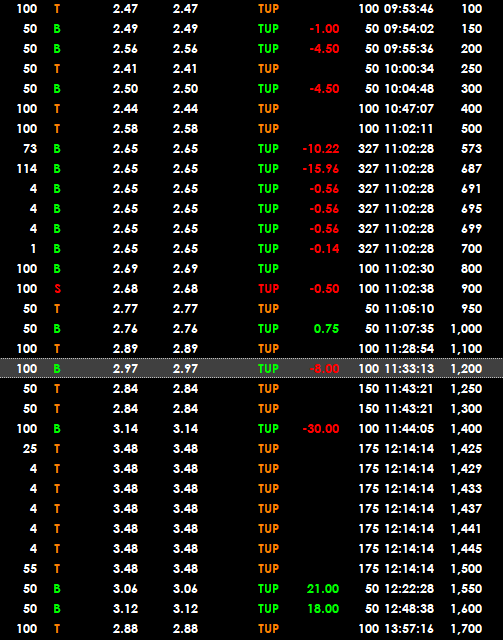Click timestamp 11:28:54
This screenshot has height=640, width=503.
coord(409,349)
